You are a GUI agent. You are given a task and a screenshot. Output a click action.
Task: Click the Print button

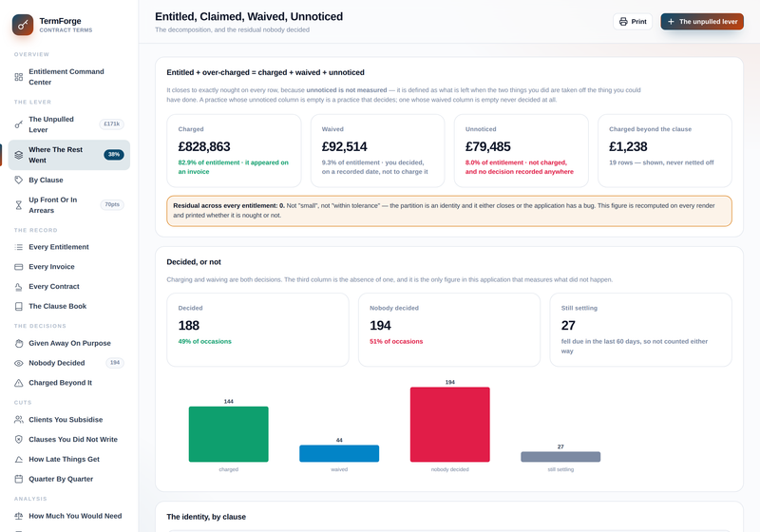click(633, 21)
